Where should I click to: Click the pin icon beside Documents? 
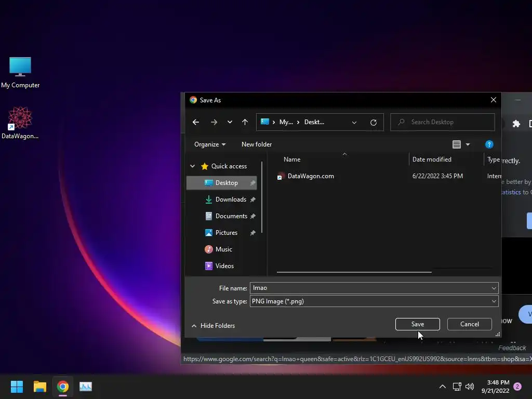pyautogui.click(x=253, y=216)
